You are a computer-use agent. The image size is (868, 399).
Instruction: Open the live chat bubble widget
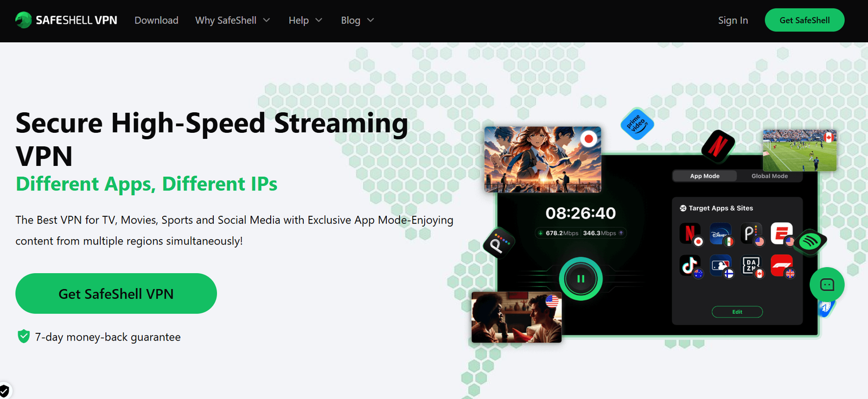click(827, 285)
